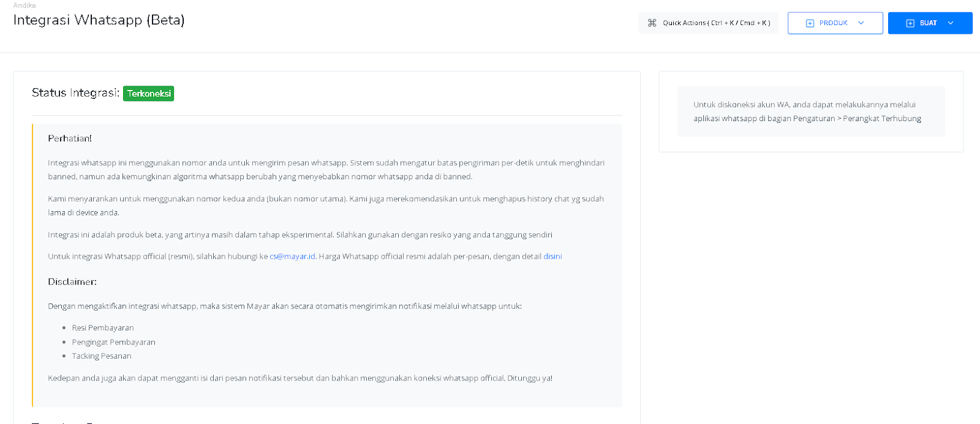Click the 'Status Integrasi:' heading
This screenshot has width=980, height=424.
[x=76, y=93]
